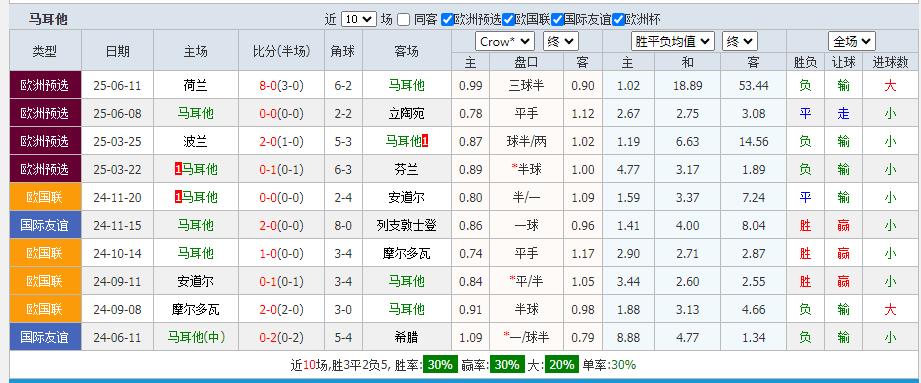This screenshot has height=383, width=921.
Task: Open the 终 dropdown next to Crow*
Action: [561, 41]
